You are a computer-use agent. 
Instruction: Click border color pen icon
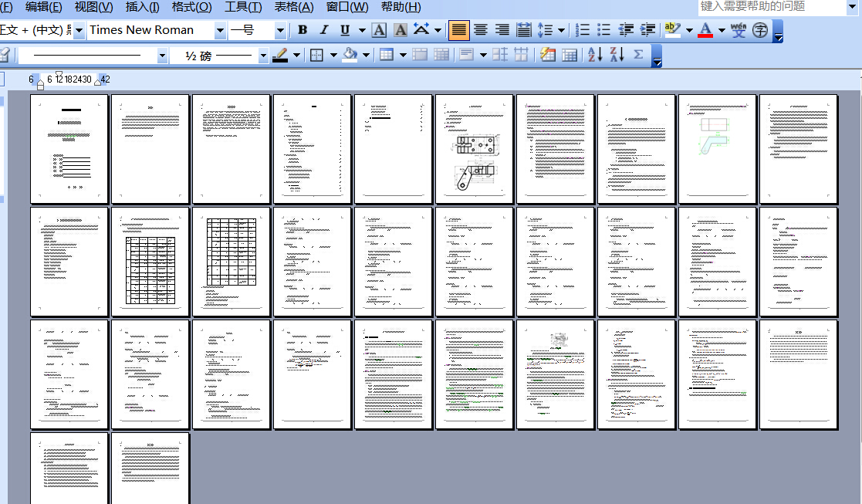pyautogui.click(x=280, y=55)
